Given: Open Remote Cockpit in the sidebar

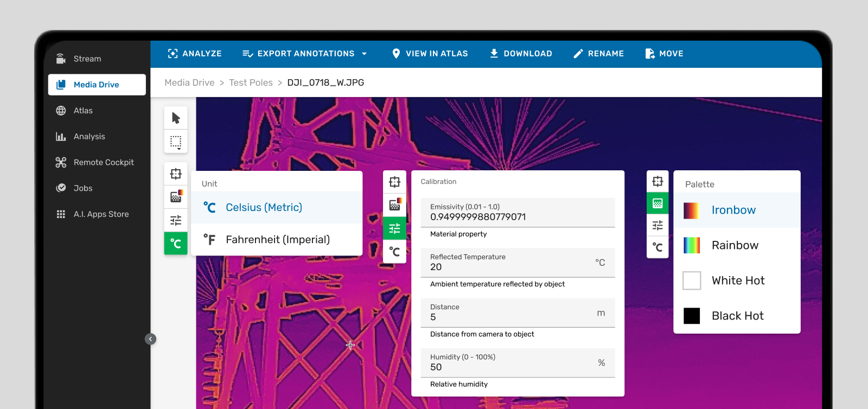Looking at the screenshot, I should click(x=103, y=162).
